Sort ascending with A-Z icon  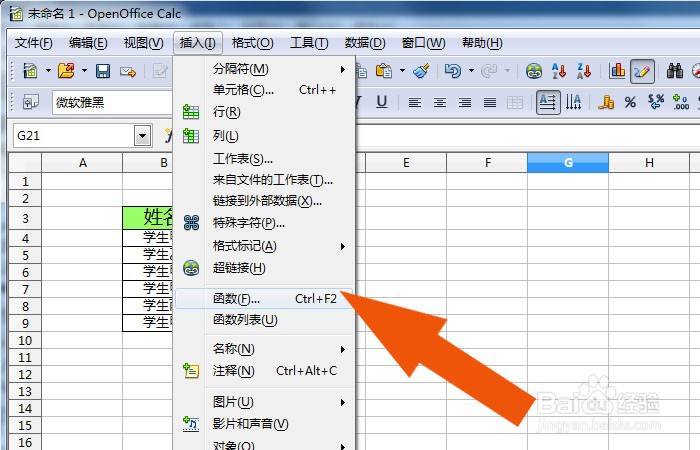click(558, 71)
